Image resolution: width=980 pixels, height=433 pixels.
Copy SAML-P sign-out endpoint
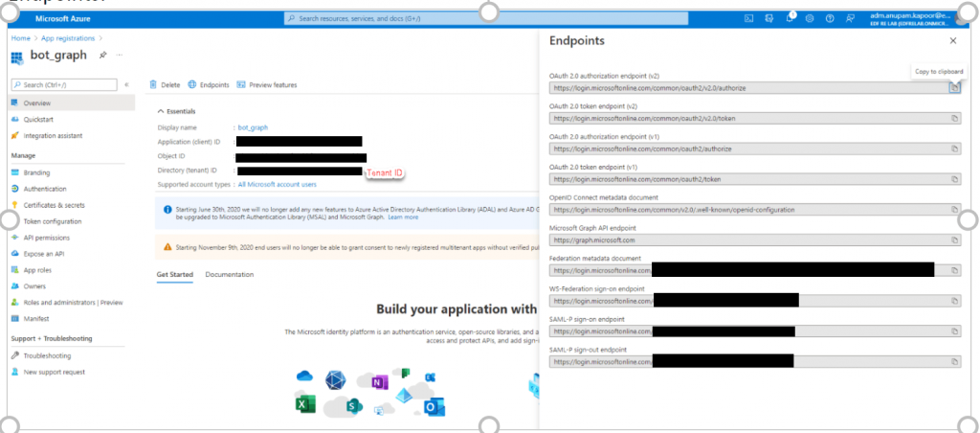click(954, 362)
